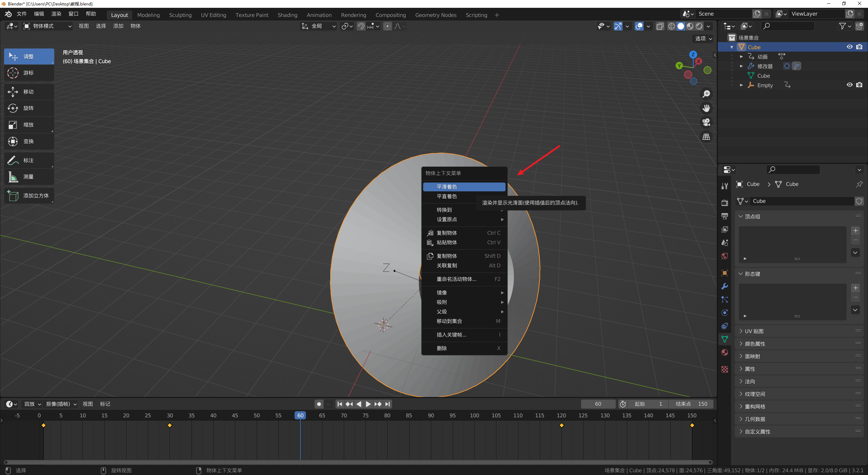Click the Add Cube (添加立方体) tool
The image size is (868, 475).
29,196
